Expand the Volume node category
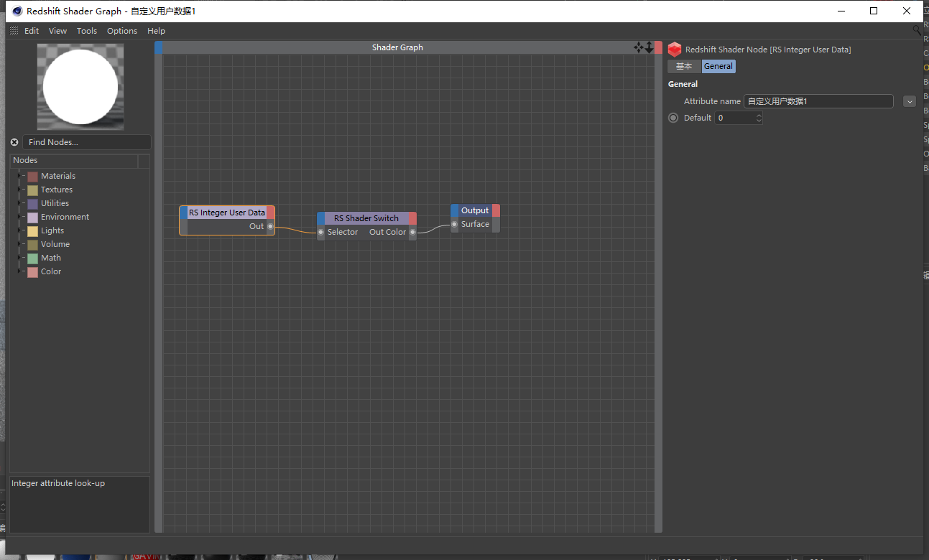 click(20, 244)
